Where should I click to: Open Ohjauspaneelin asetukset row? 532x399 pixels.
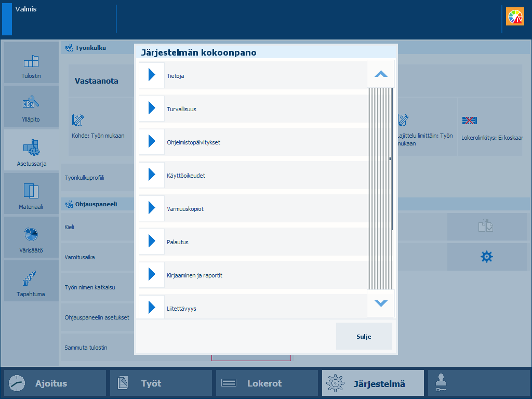click(x=97, y=317)
